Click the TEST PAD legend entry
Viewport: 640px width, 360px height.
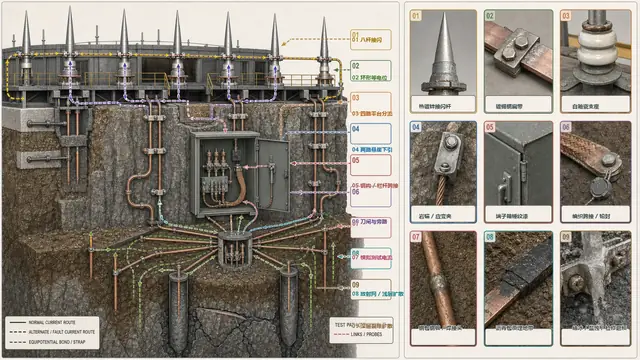[363, 325]
